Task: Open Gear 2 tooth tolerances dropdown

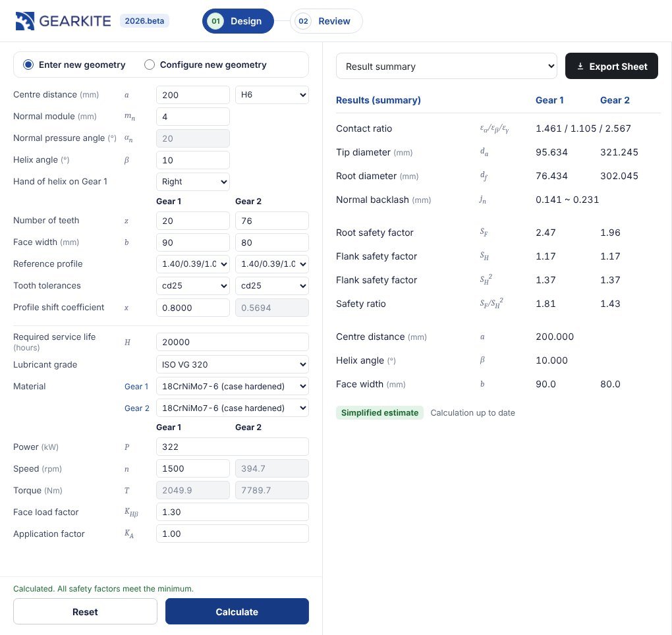Action: [271, 286]
